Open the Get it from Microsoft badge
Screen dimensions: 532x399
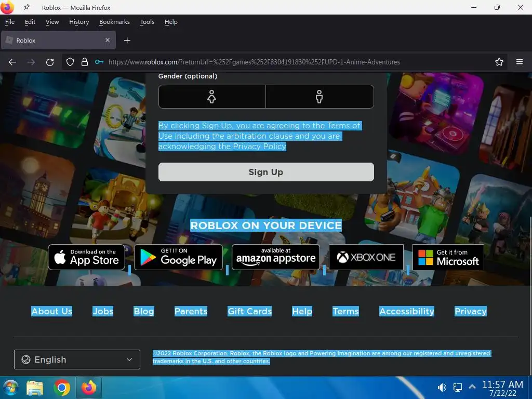[448, 257]
